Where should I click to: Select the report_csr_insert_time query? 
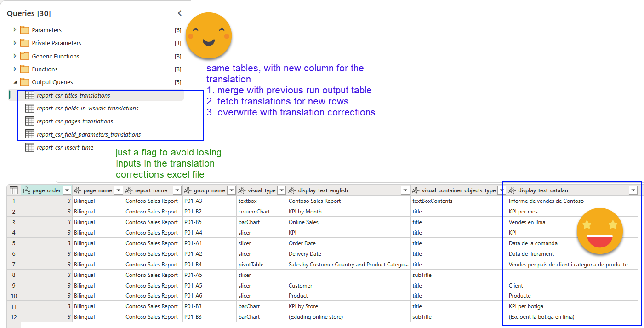point(65,148)
